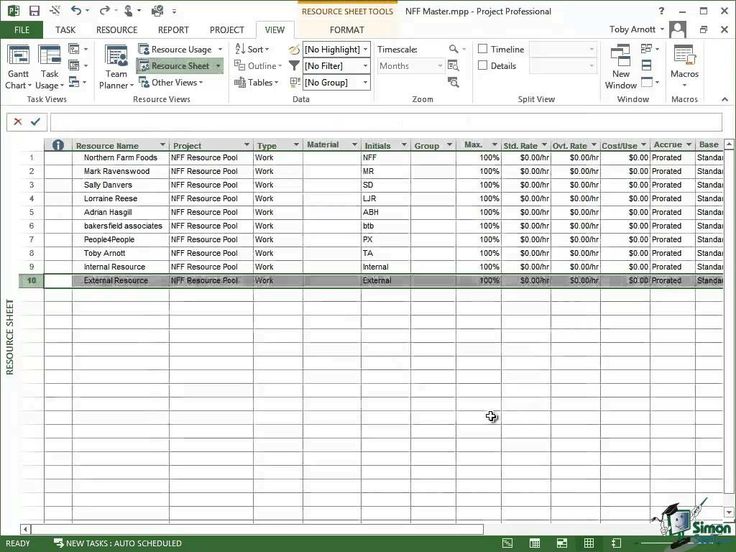736x552 pixels.
Task: Click the Selected Tasks zoom icon
Action: tap(453, 83)
